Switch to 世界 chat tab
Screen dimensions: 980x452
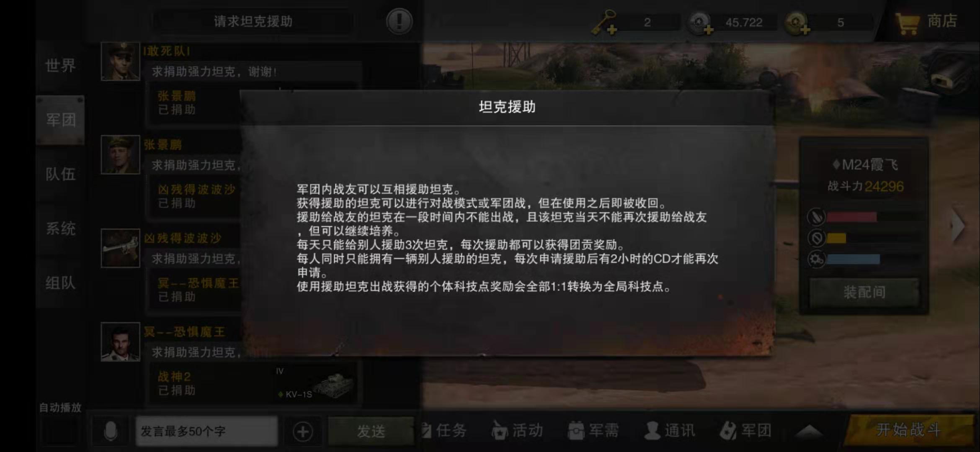point(60,66)
